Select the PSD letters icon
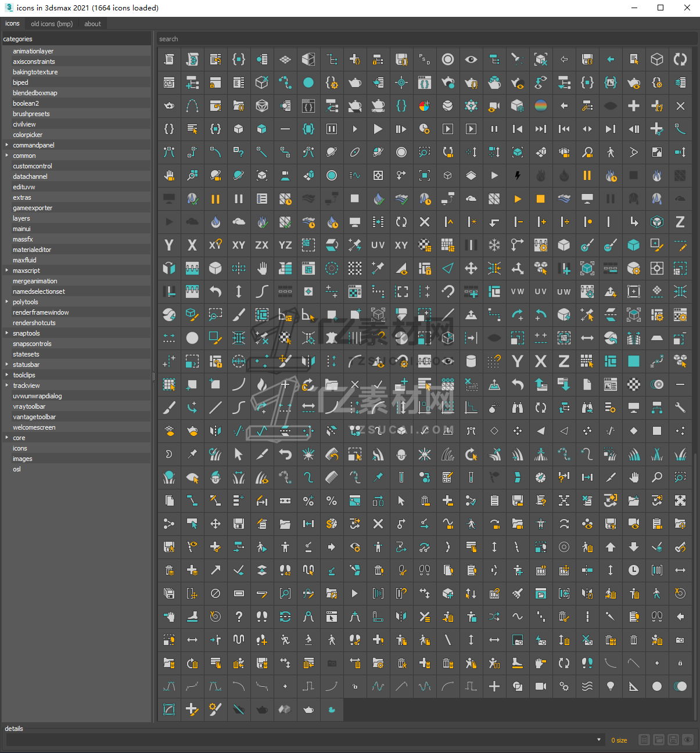 (425, 59)
